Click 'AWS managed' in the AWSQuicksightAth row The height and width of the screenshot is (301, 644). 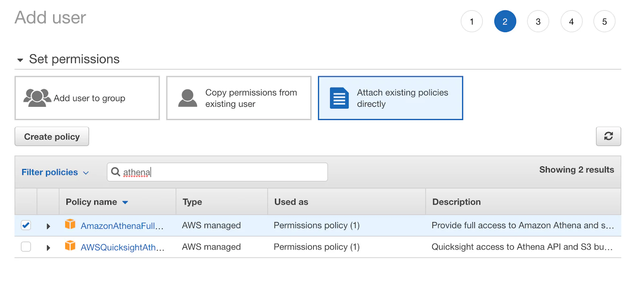pos(211,247)
